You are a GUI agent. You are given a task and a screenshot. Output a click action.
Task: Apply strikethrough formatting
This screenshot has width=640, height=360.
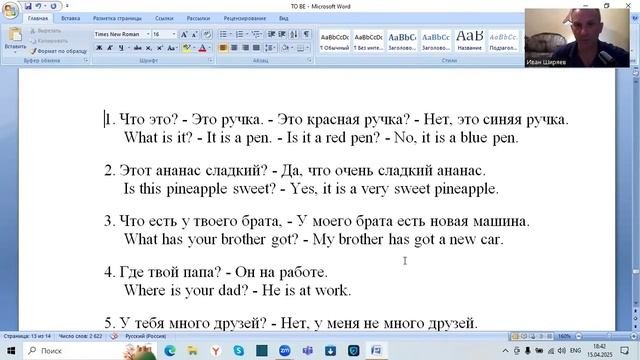pyautogui.click(x=138, y=48)
